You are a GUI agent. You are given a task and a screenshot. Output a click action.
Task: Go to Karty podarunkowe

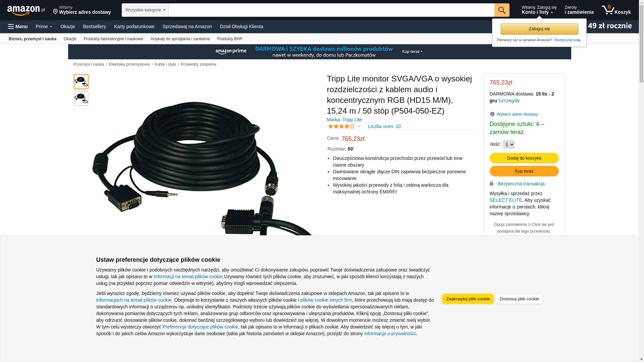[134, 26]
